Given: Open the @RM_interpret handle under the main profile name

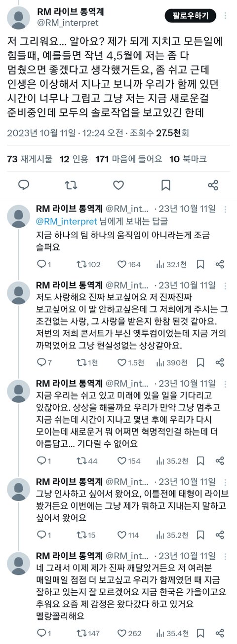Looking at the screenshot, I should (x=68, y=23).
